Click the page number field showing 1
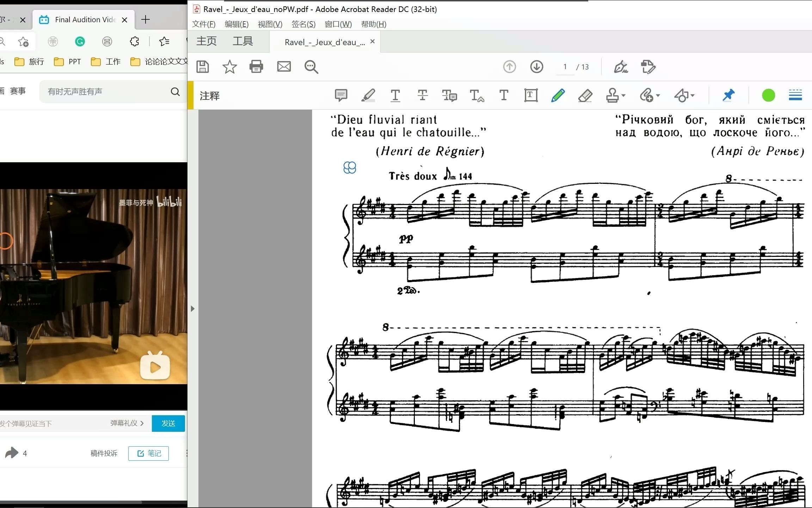Screen dimensions: 812x508 coord(565,67)
